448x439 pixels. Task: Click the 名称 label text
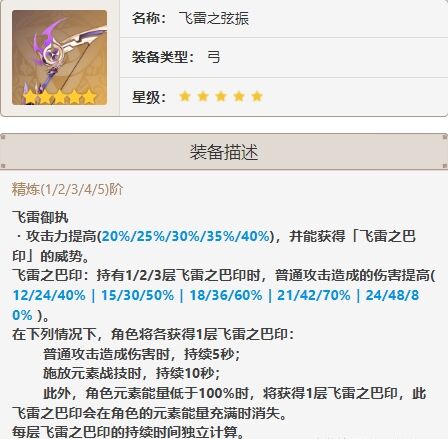point(149,18)
